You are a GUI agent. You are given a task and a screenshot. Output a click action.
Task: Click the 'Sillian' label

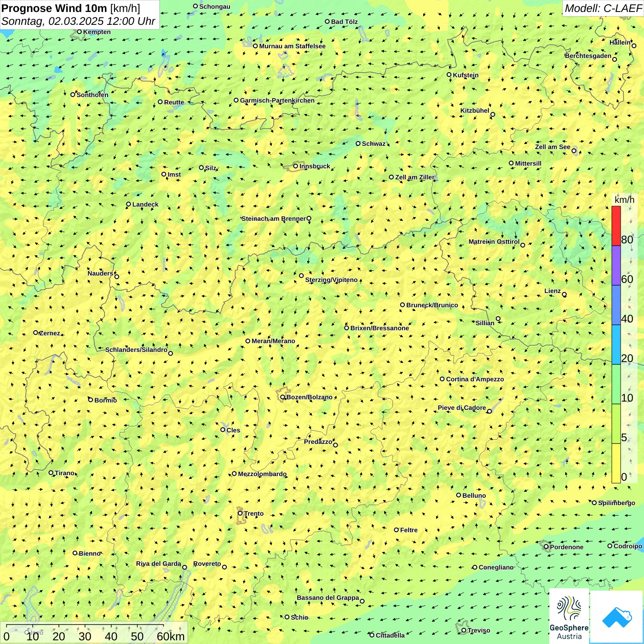click(x=485, y=323)
